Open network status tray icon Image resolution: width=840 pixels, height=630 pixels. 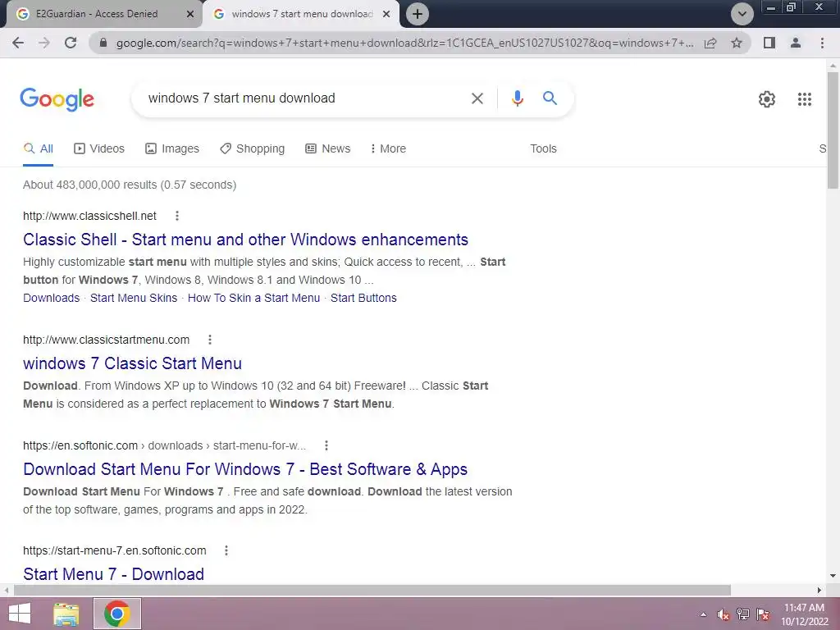[x=743, y=614]
